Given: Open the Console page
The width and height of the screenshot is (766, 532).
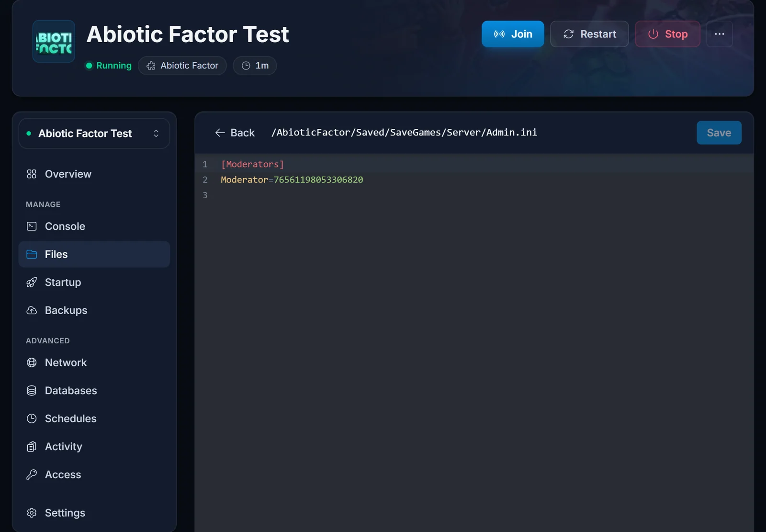Looking at the screenshot, I should (x=94, y=226).
